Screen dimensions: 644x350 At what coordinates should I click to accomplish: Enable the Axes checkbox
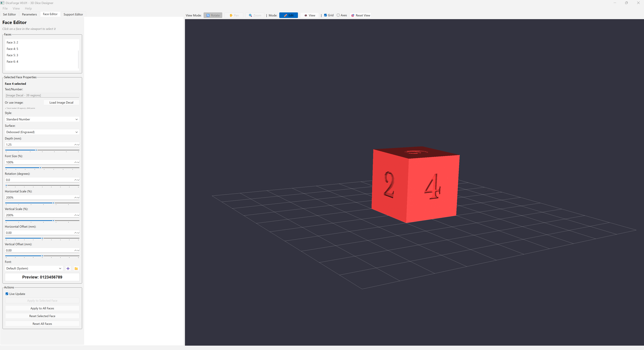pyautogui.click(x=338, y=15)
